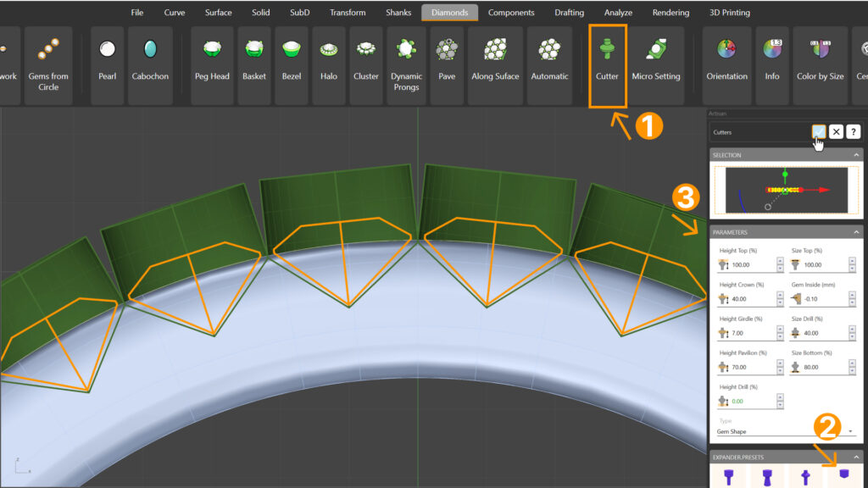This screenshot has width=868, height=488.
Task: Select the first expander preset thumbnail
Action: (x=729, y=477)
